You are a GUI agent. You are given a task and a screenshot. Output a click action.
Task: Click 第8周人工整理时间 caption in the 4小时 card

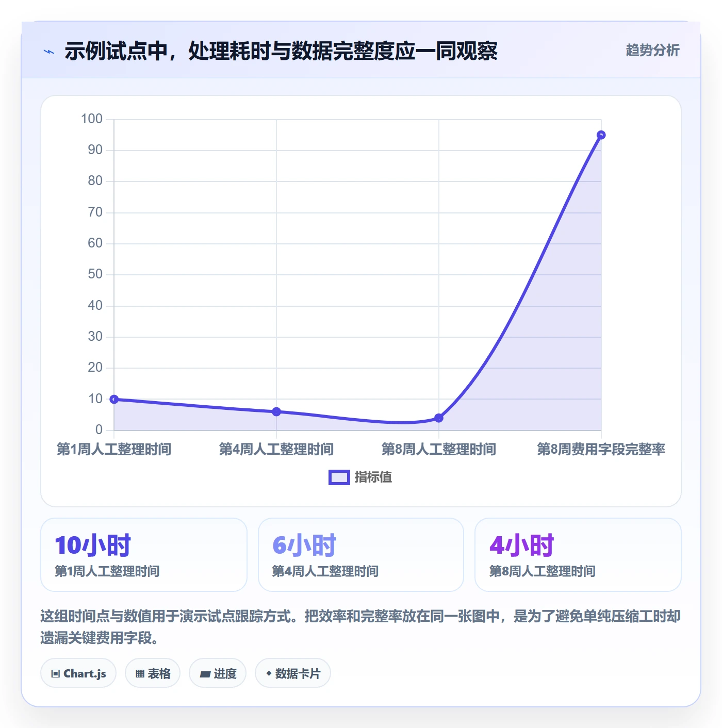coord(543,571)
